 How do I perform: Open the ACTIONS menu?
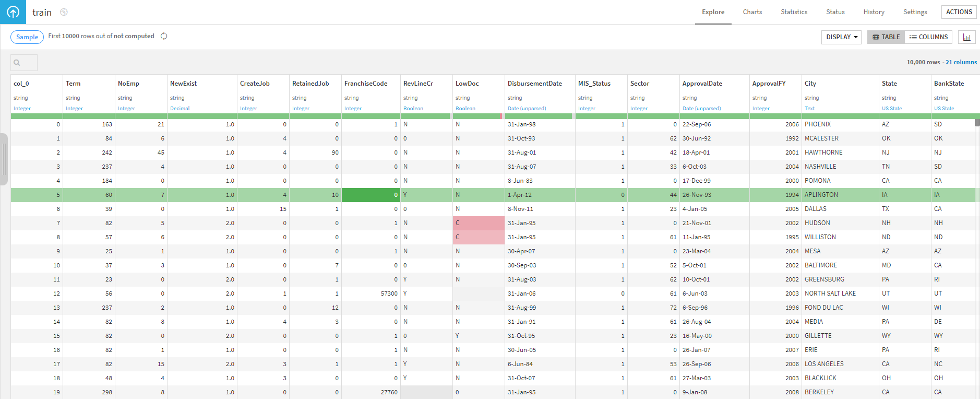959,12
